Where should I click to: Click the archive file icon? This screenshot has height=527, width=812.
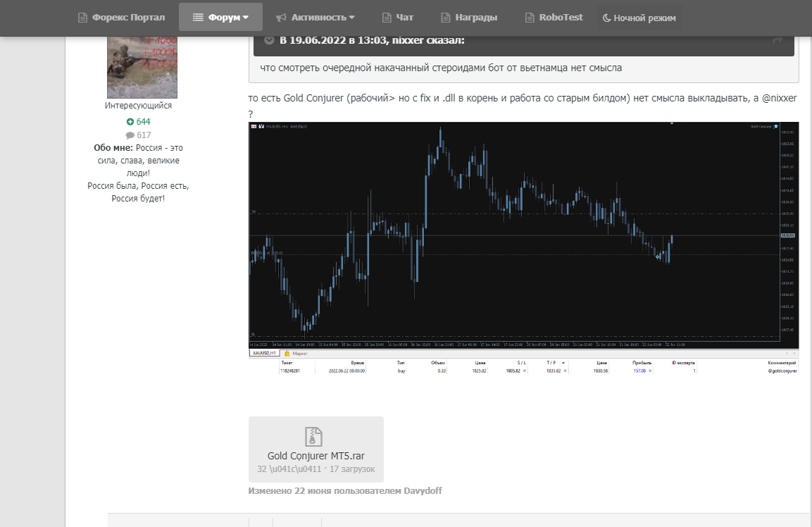pos(313,436)
